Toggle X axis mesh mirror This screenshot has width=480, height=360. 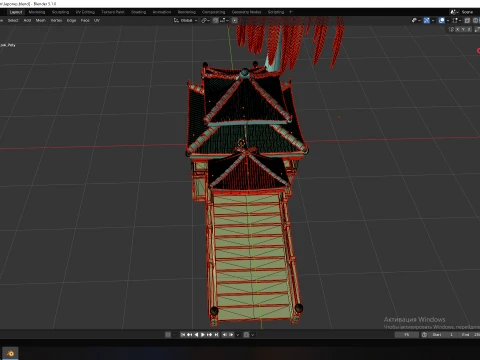click(x=457, y=29)
